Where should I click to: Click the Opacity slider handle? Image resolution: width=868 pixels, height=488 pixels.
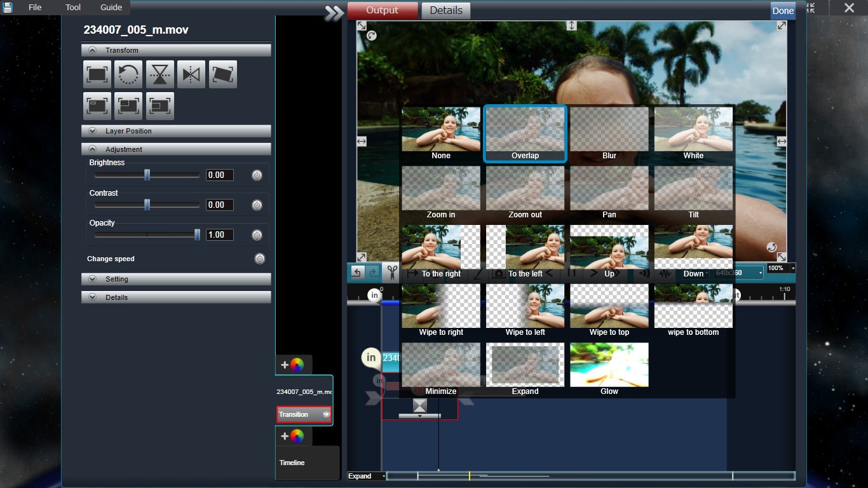[x=197, y=235]
